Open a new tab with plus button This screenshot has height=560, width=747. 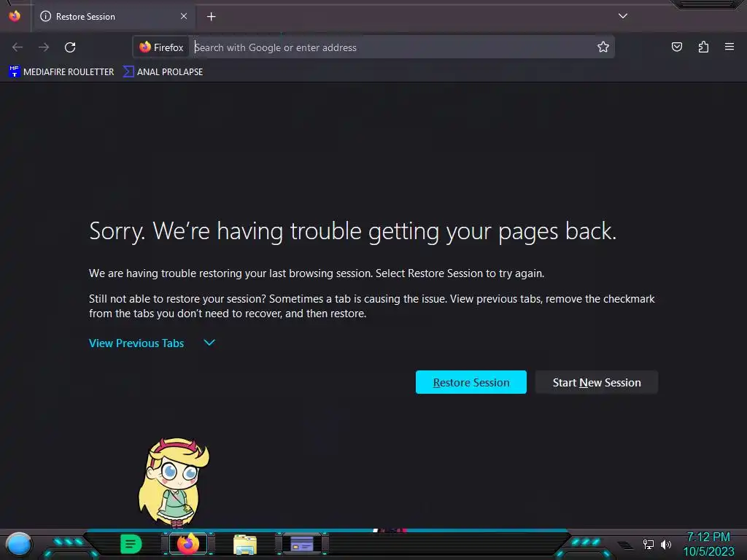click(x=211, y=17)
